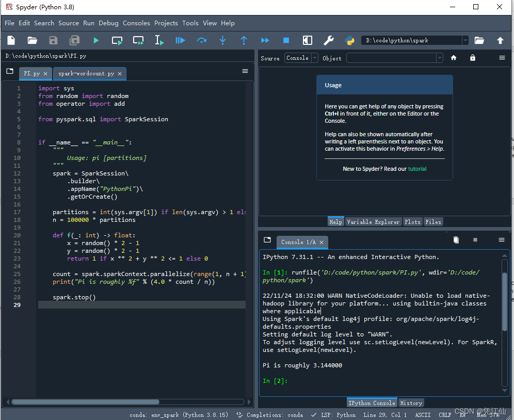Run the file with the green play icon

(x=95, y=40)
